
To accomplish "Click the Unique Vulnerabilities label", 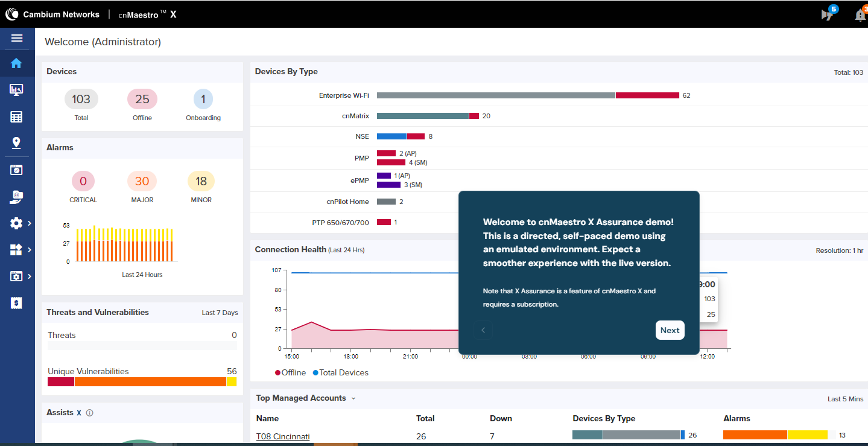I will click(89, 371).
